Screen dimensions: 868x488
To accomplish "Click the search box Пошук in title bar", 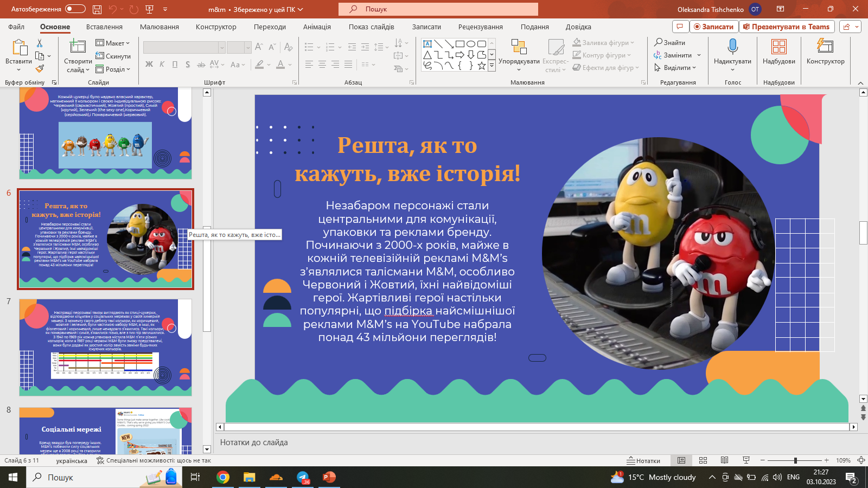I will coord(438,9).
